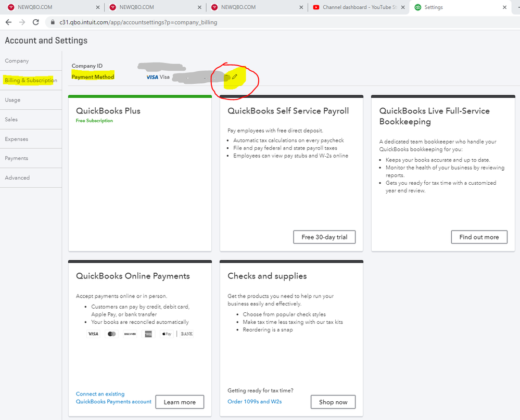This screenshot has width=520, height=420.
Task: Click the Visa card icon under Online Payments
Action: click(93, 334)
